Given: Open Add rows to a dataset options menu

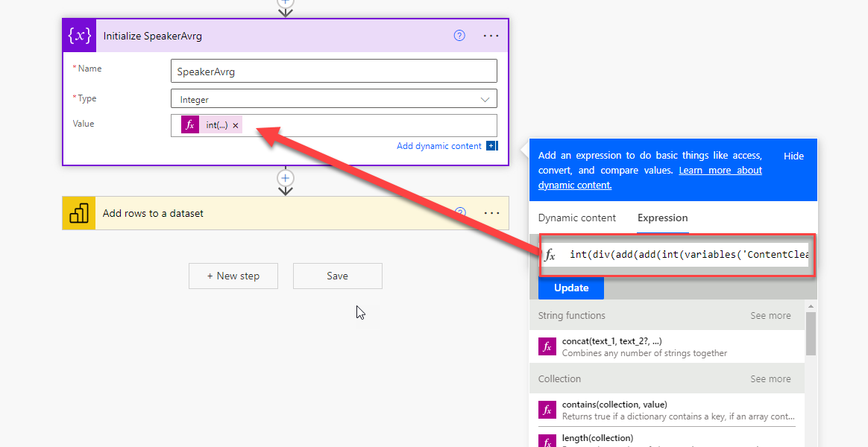Looking at the screenshot, I should point(491,213).
